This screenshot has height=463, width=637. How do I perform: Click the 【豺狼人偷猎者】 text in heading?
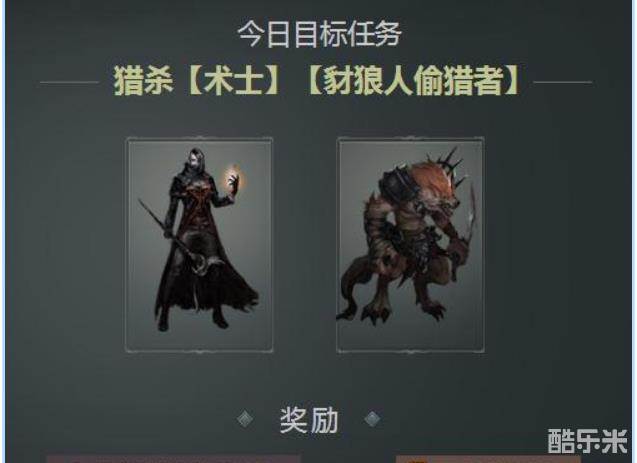pyautogui.click(x=413, y=81)
